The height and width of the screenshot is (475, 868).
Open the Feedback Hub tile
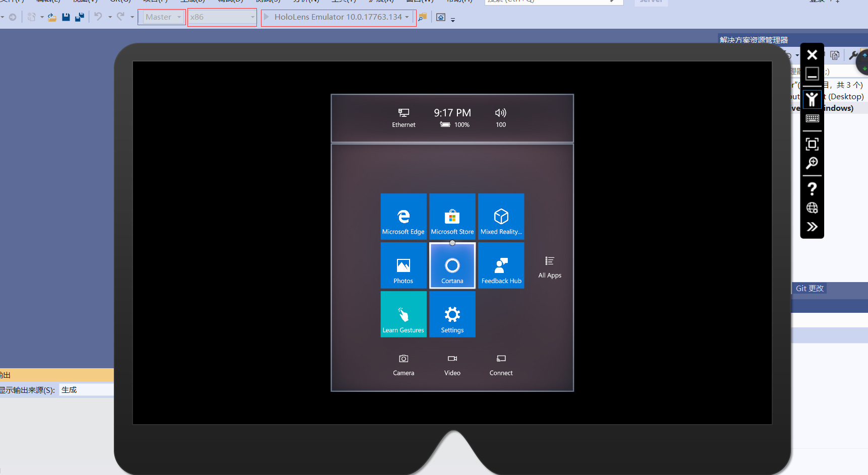501,265
